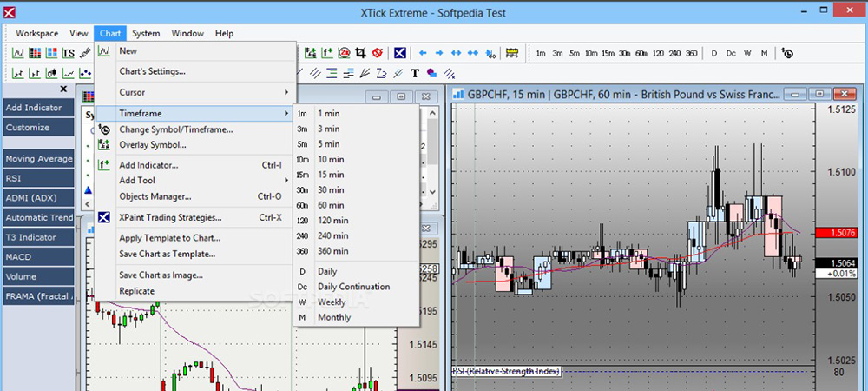Select the Text tool (T) icon
Screen dimensions: 868x391
[x=415, y=73]
